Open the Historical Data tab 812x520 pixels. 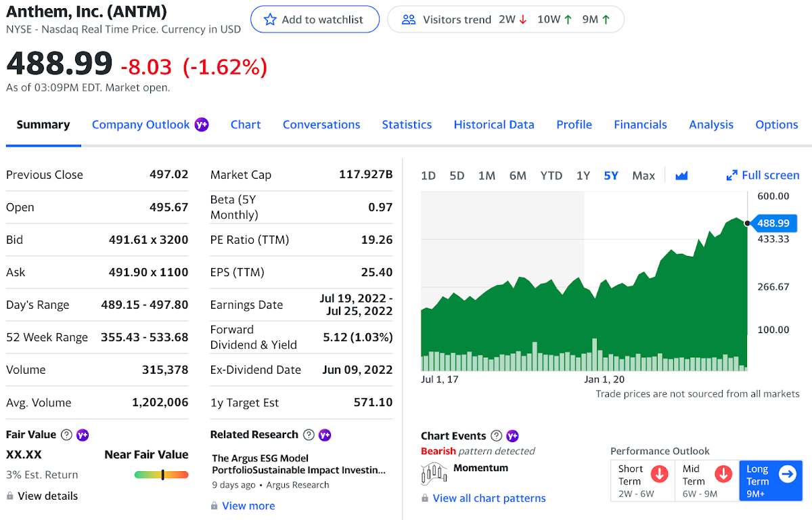point(494,125)
